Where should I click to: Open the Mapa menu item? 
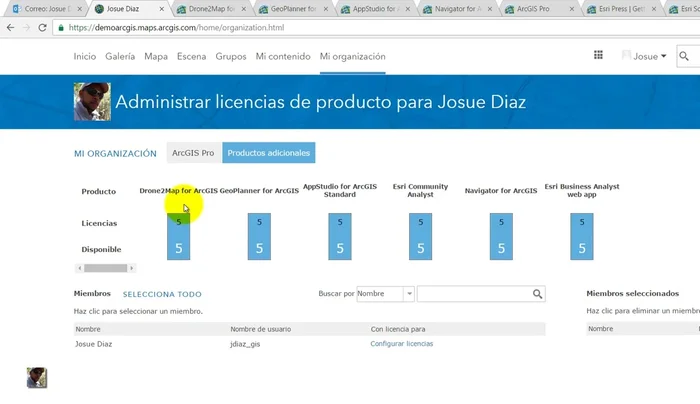pos(156,57)
